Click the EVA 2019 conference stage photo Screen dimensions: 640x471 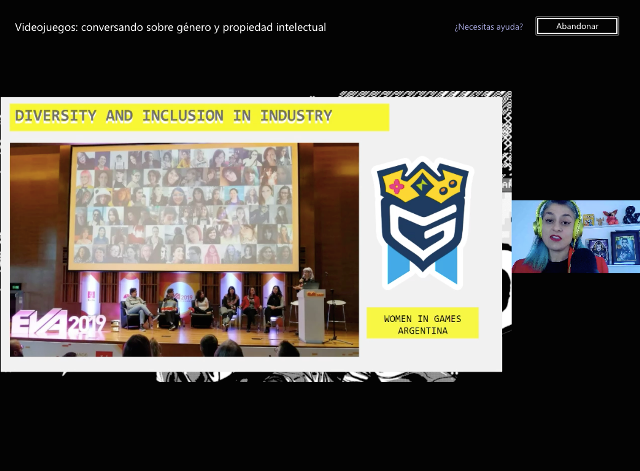[184, 250]
